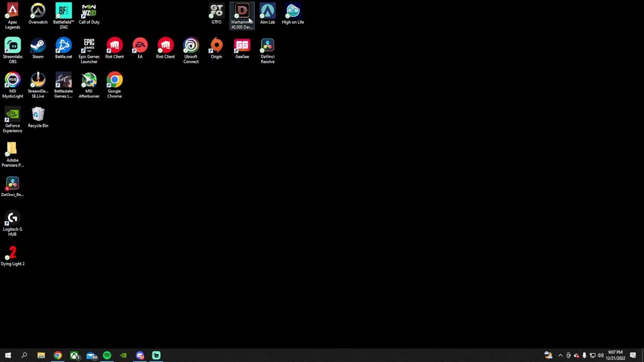Select the Google Chrome desktop shortcut
The height and width of the screenshot is (362, 644).
coord(114,85)
